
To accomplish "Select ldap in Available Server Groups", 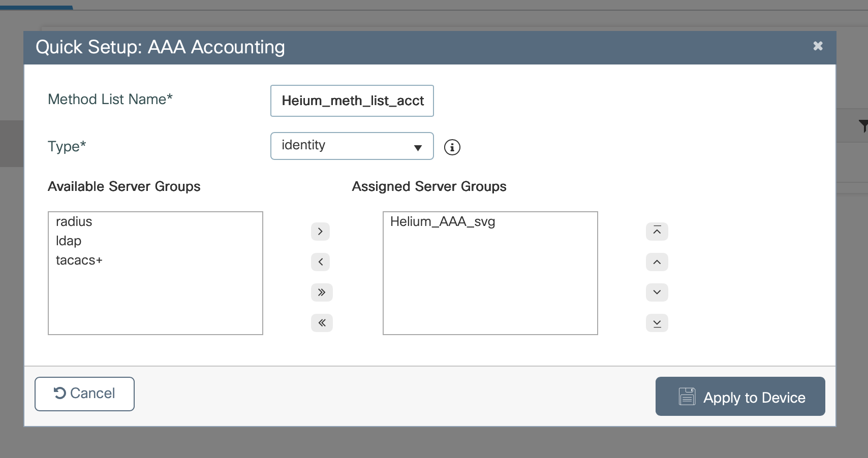I will point(69,241).
